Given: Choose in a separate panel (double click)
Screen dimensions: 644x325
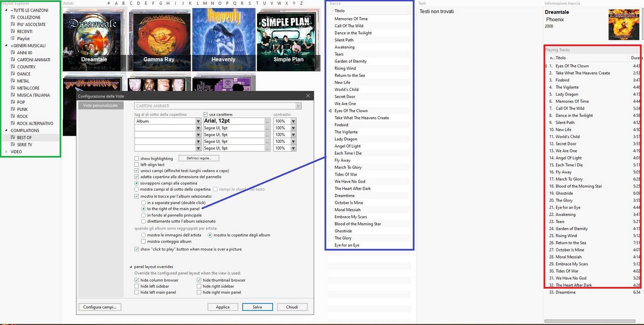Looking at the screenshot, I should tap(144, 202).
